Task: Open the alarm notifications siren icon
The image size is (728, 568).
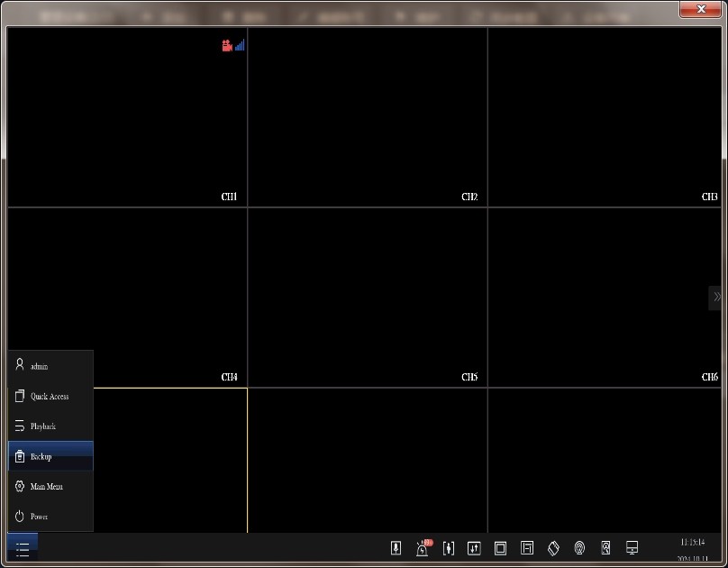Action: (x=422, y=548)
